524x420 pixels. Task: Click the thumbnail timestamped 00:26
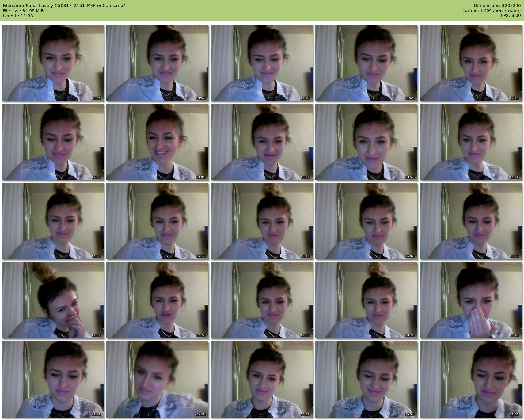(x=53, y=63)
